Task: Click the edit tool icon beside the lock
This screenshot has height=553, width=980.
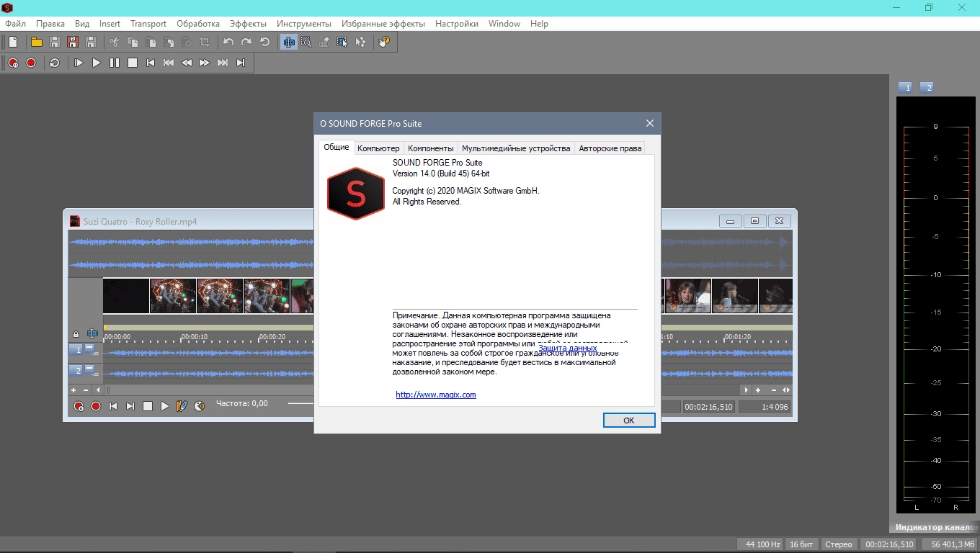Action: pyautogui.click(x=92, y=334)
